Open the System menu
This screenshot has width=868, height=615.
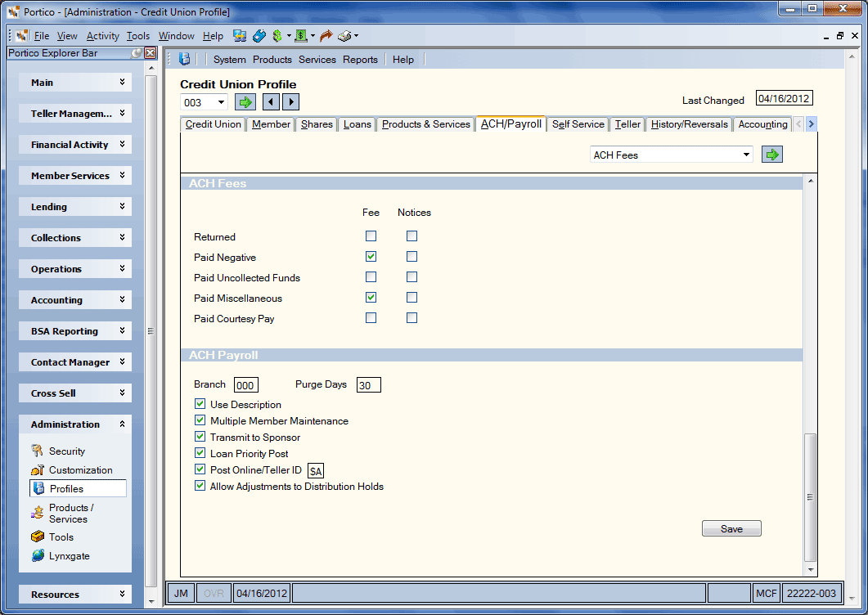click(230, 59)
